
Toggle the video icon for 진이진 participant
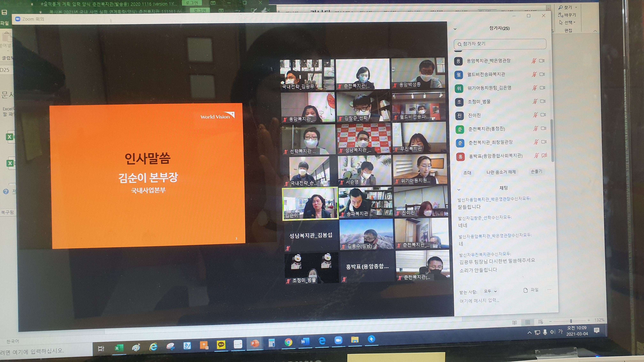543,115
